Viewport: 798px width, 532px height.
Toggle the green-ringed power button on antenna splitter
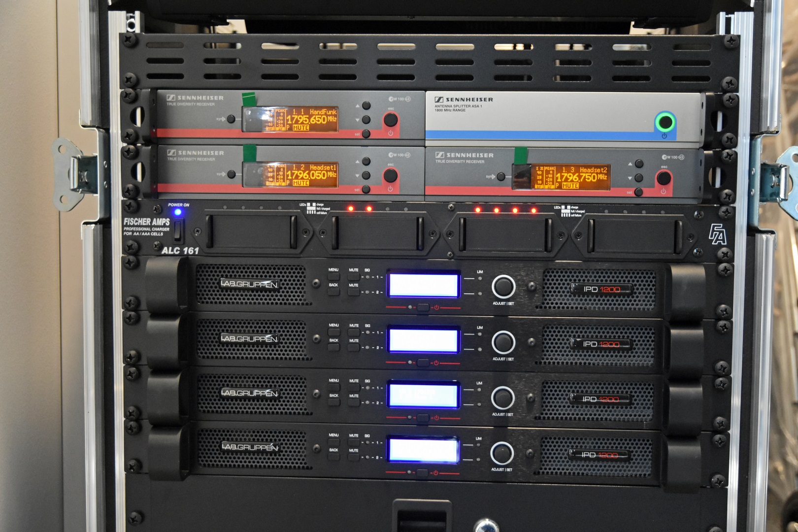pos(665,122)
